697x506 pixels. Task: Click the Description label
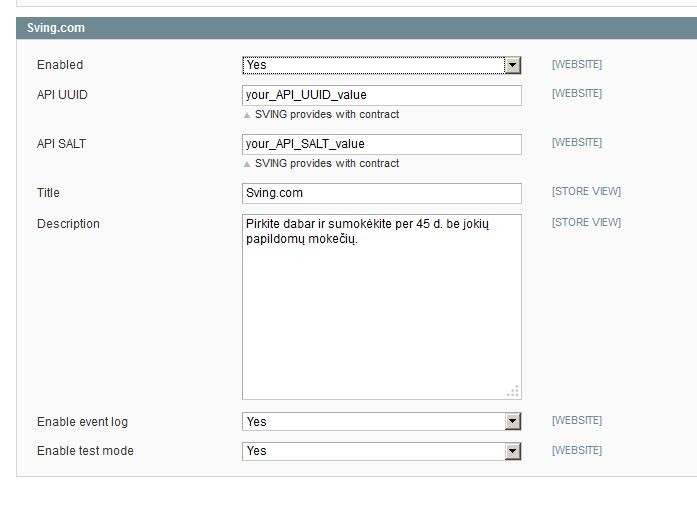click(x=68, y=224)
